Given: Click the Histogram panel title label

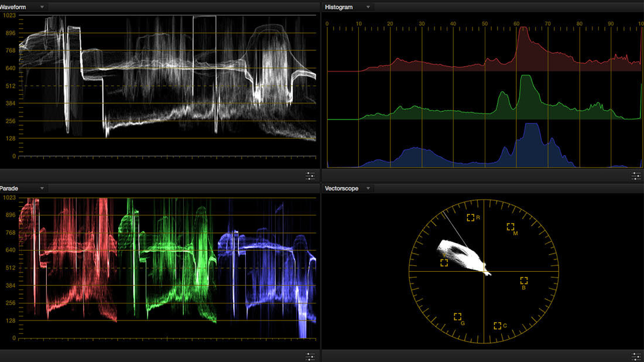Looking at the screenshot, I should click(x=339, y=7).
